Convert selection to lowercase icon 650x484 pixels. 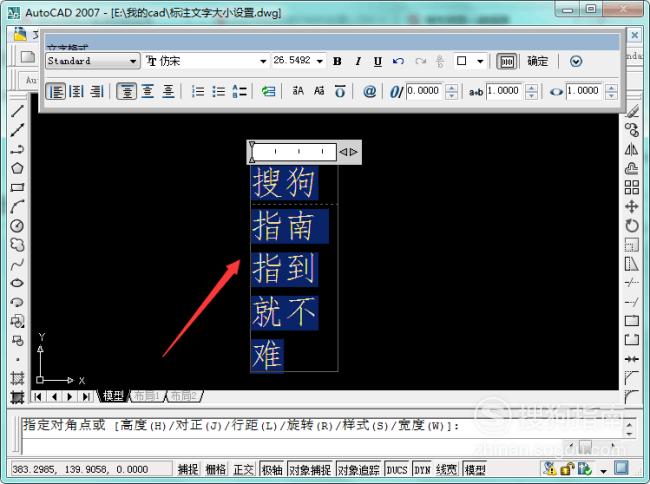(319, 91)
